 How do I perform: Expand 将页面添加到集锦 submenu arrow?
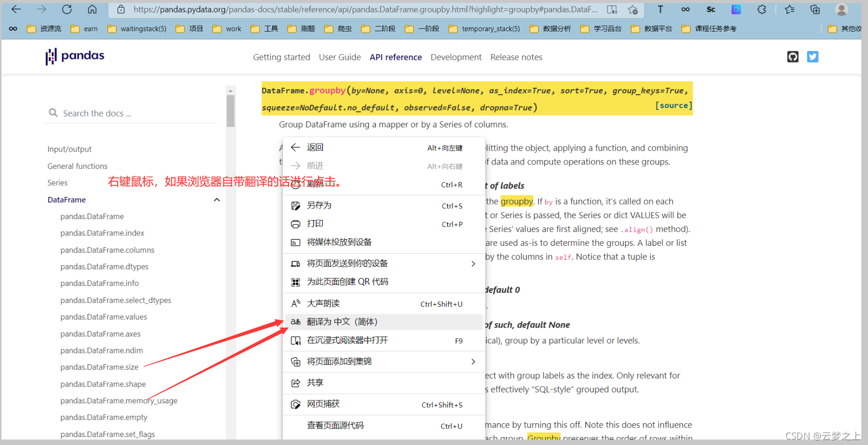coord(473,362)
